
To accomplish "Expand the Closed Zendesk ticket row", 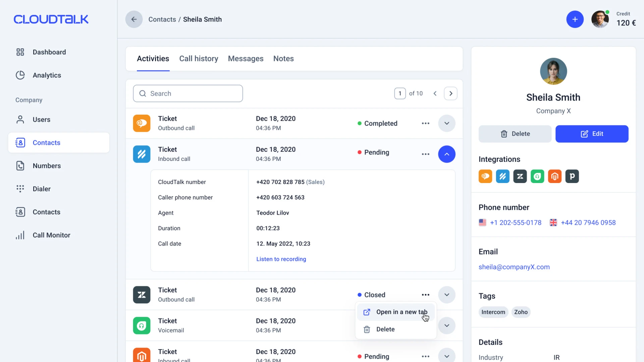I will coord(446,295).
